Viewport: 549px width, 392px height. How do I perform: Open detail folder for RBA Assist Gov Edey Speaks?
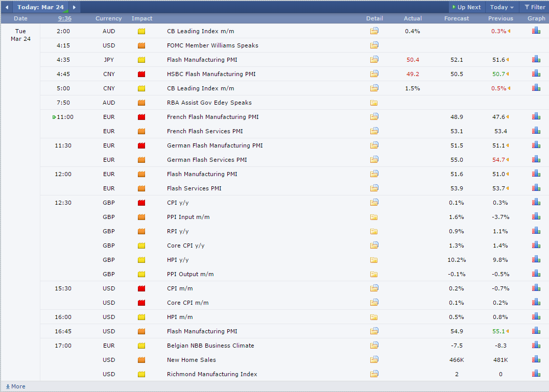pos(374,103)
